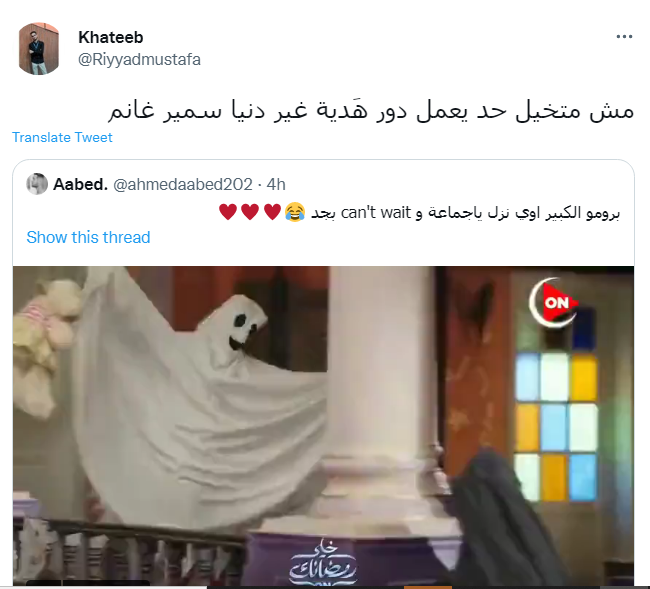Open Khateeb's profile picture

39,49
